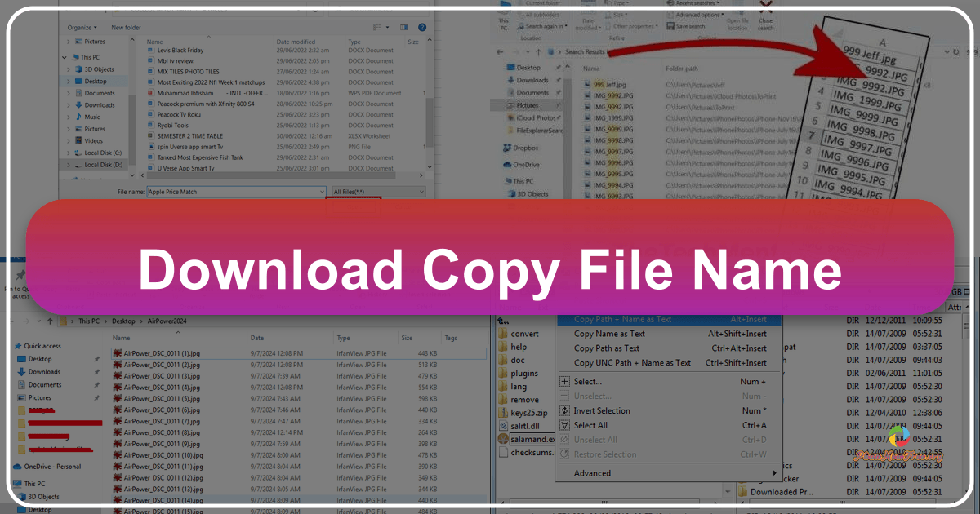Click the keys25.zip archive icon
This screenshot has height=514, width=980.
tap(501, 410)
